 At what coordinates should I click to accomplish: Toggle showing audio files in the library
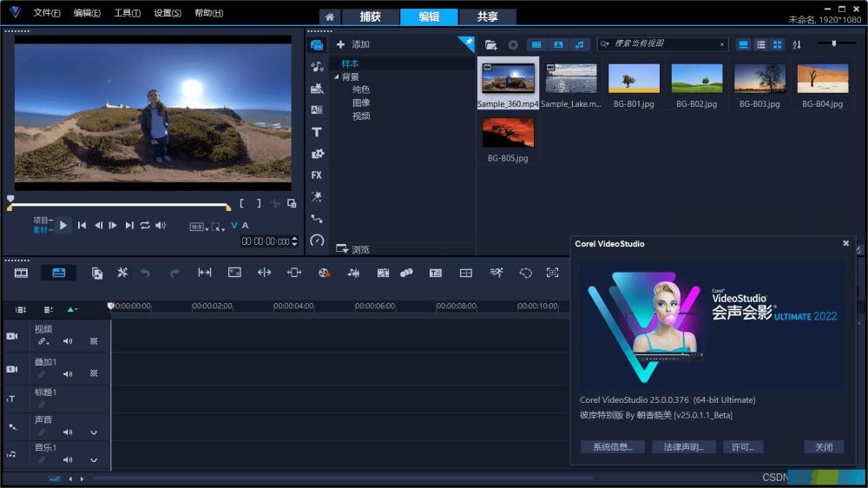579,45
